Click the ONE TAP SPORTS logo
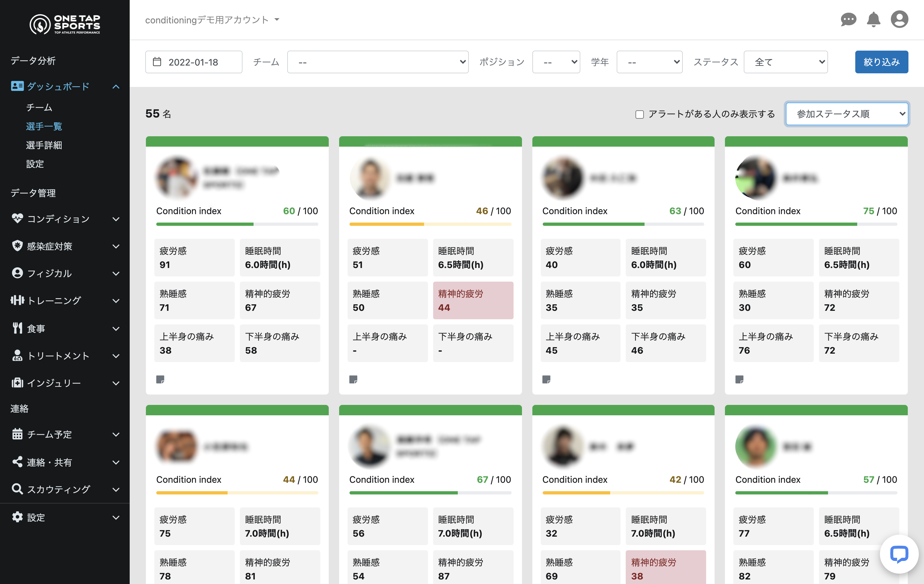The width and height of the screenshot is (924, 584). pyautogui.click(x=65, y=24)
